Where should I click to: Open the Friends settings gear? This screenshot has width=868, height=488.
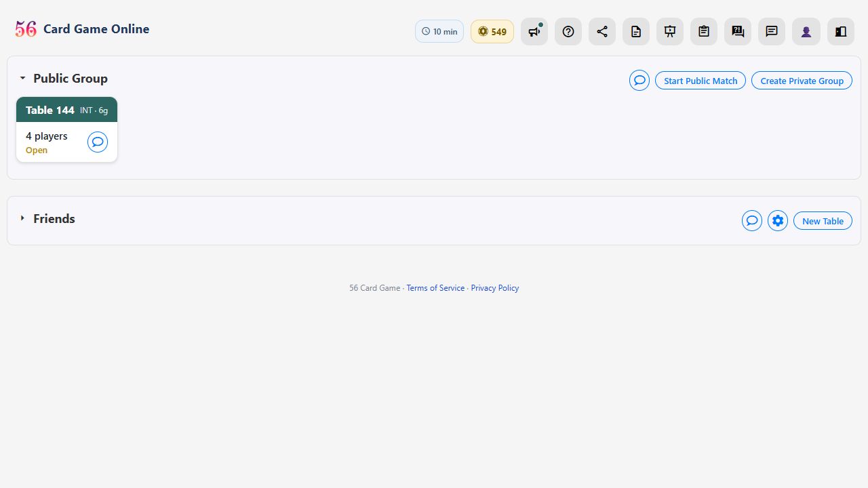click(x=778, y=221)
